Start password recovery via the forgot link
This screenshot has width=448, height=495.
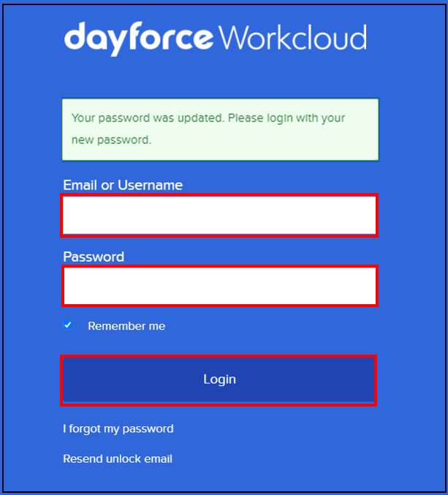118,428
